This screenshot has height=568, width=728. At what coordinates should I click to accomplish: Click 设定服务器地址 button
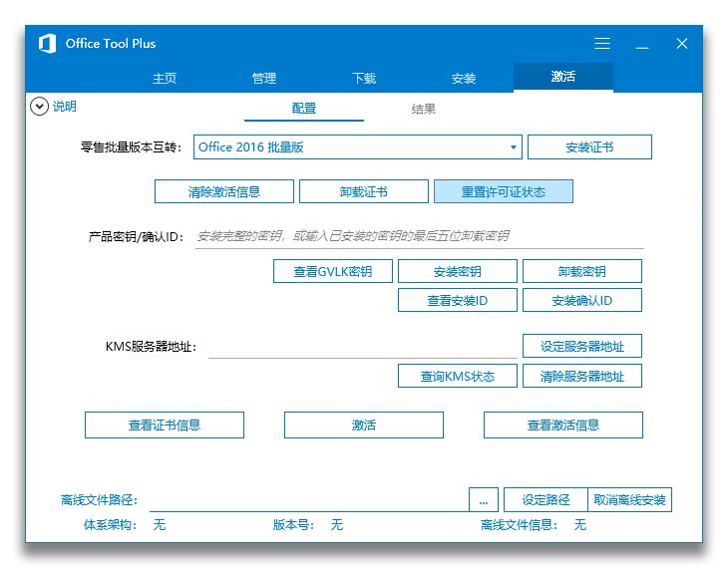582,346
